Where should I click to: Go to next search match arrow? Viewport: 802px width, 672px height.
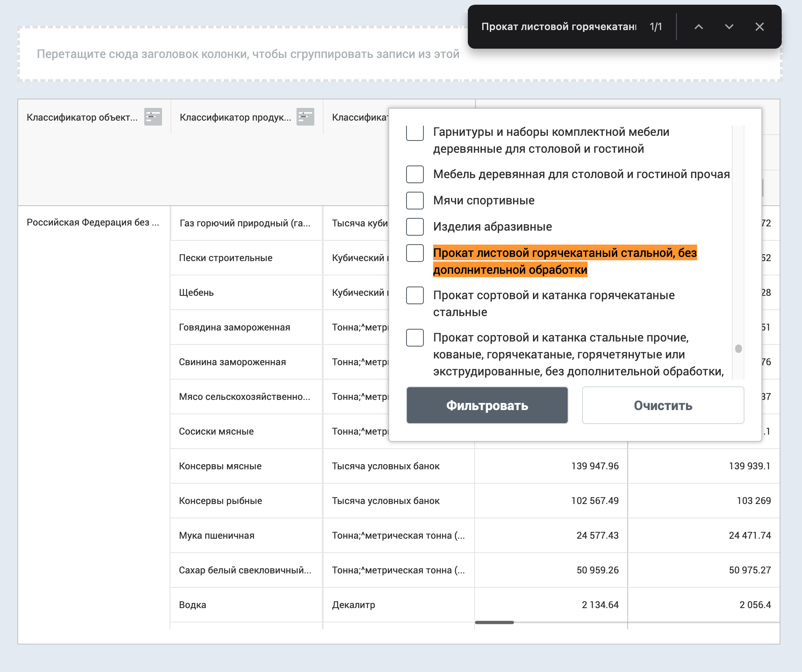click(x=729, y=27)
